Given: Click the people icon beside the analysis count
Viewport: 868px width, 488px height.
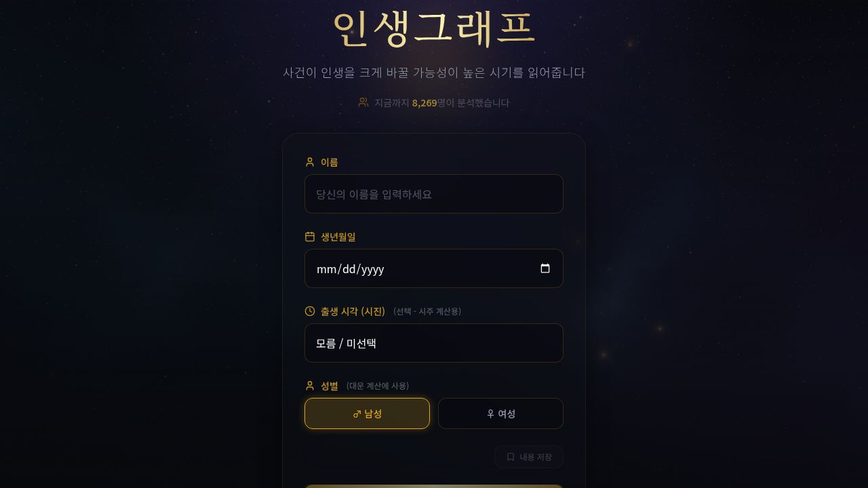Looking at the screenshot, I should (x=363, y=102).
